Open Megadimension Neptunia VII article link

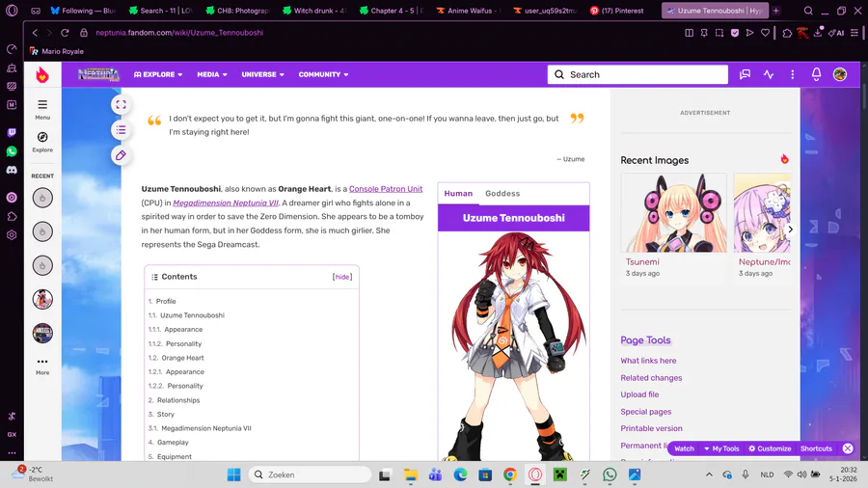point(226,203)
